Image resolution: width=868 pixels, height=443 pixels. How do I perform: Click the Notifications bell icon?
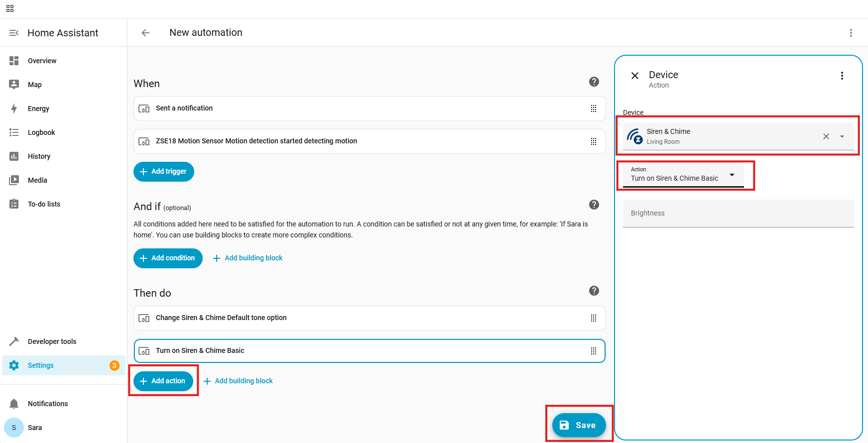point(14,404)
